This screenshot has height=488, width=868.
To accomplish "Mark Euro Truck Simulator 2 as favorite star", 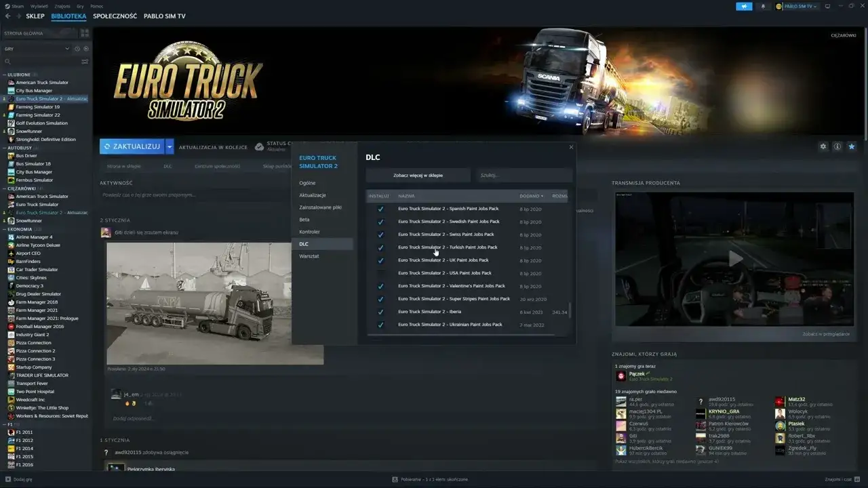I will click(852, 146).
